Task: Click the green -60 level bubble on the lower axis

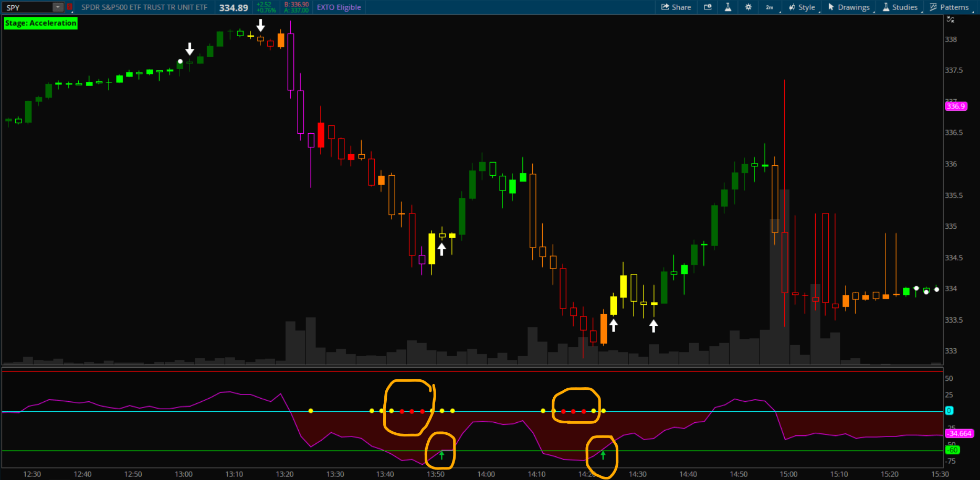Action: point(952,450)
